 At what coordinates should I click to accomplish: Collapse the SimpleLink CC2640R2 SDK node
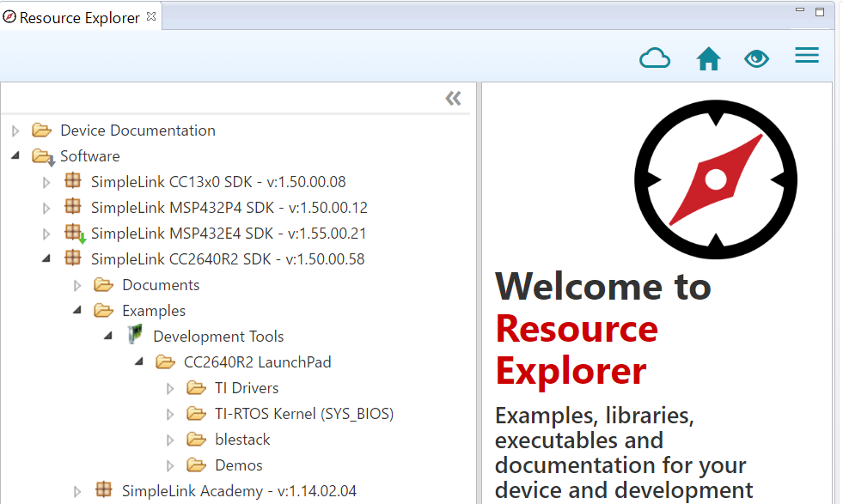[46, 258]
